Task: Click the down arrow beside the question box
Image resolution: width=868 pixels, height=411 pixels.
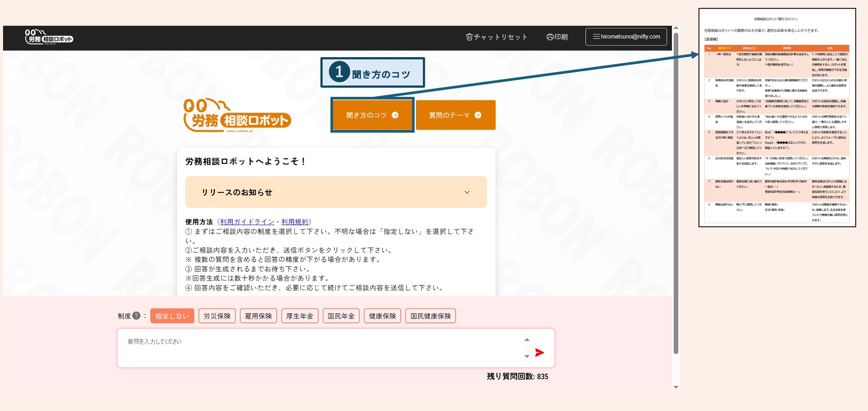Action: 526,357
